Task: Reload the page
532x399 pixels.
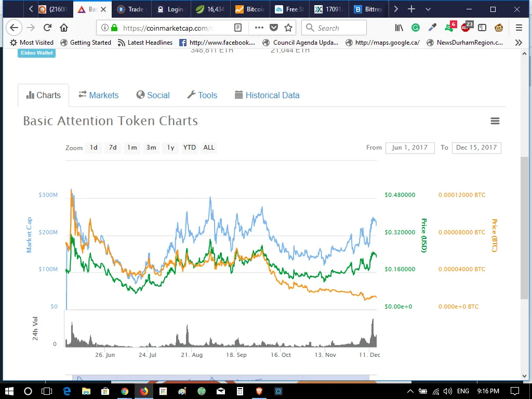Action: click(47, 28)
